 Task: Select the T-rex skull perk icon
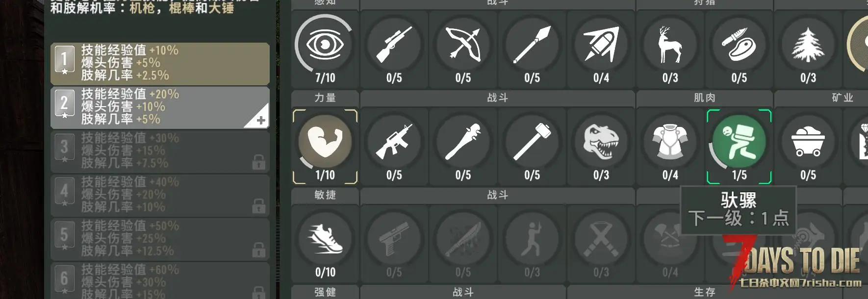coord(601,142)
